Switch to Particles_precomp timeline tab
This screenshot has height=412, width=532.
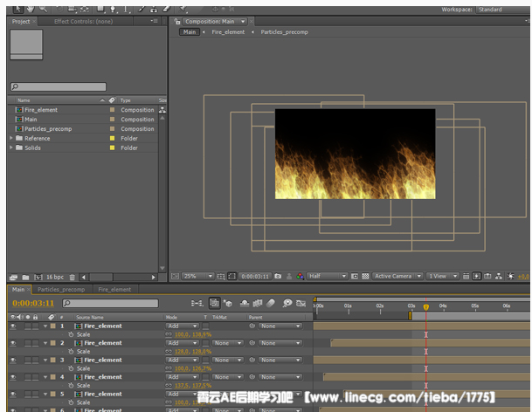tap(61, 289)
